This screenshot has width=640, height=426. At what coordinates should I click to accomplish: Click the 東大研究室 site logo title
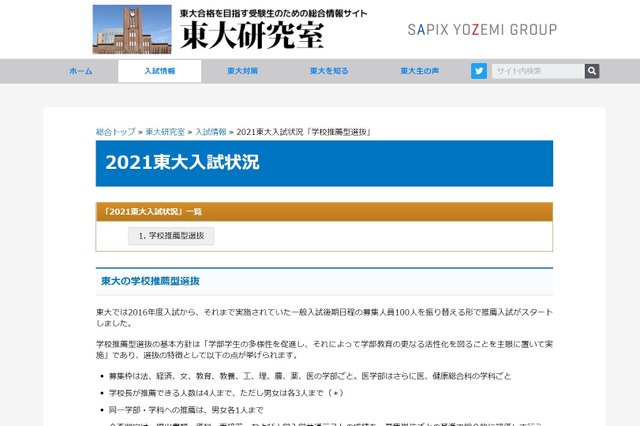point(252,36)
